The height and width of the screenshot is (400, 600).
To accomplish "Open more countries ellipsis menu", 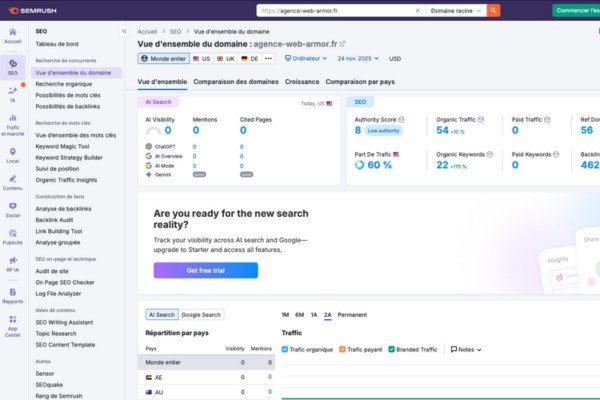I will pyautogui.click(x=268, y=59).
